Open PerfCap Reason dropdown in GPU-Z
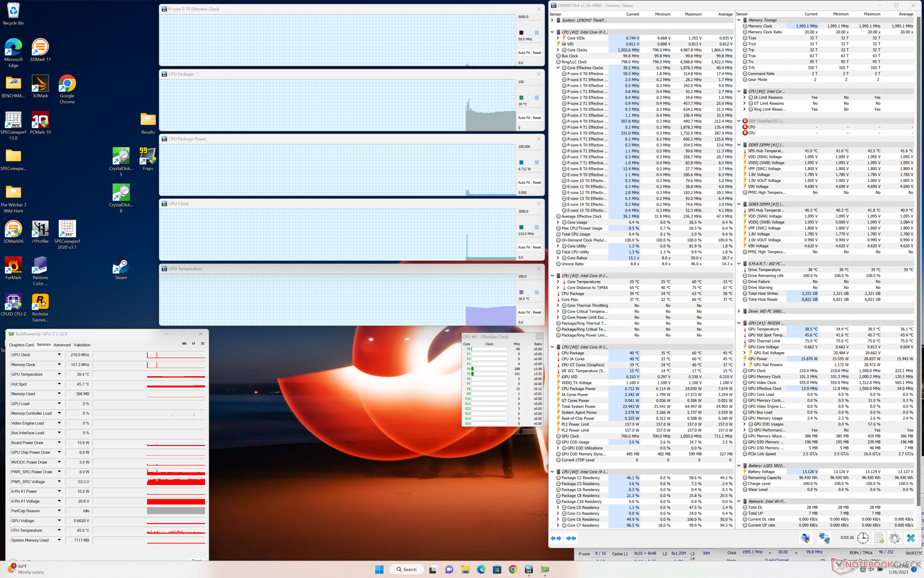924x578 pixels. [x=59, y=511]
